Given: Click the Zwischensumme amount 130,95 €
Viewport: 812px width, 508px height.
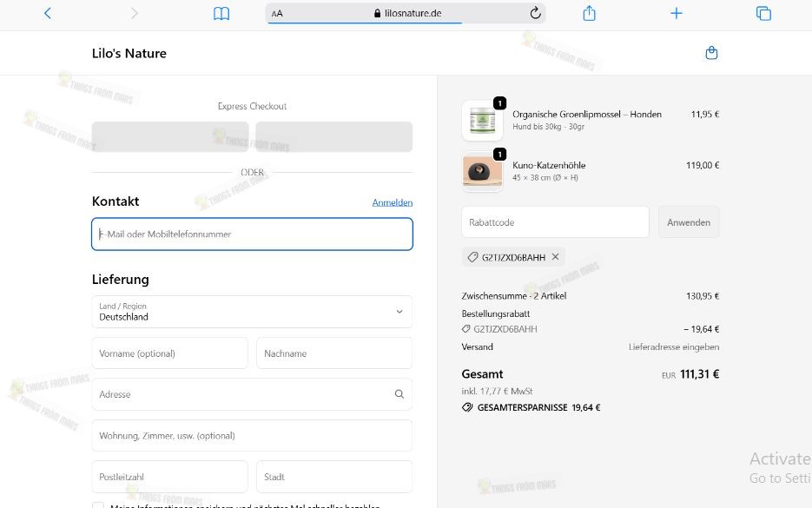Looking at the screenshot, I should coord(703,296).
